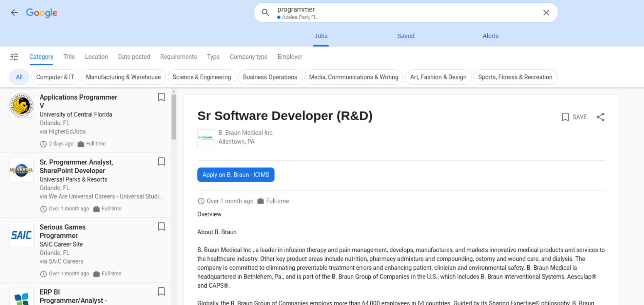Choose the Computer & IT chip

55,77
